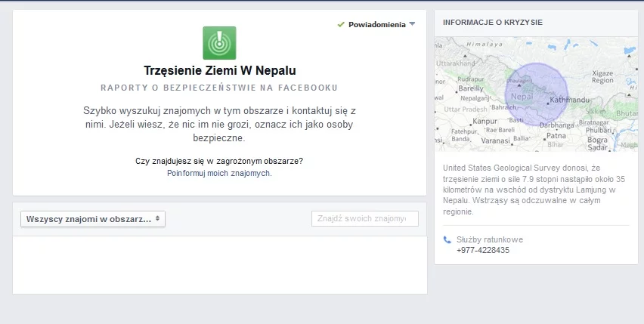Click the emergency number +977-4228435
644x324 pixels.
[x=482, y=250]
